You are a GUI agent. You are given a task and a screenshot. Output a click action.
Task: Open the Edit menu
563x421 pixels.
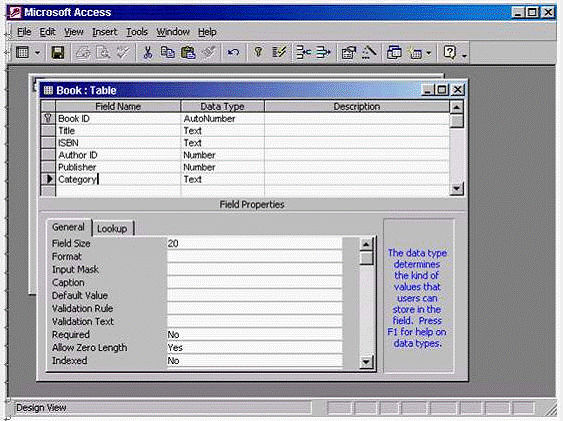[x=47, y=32]
